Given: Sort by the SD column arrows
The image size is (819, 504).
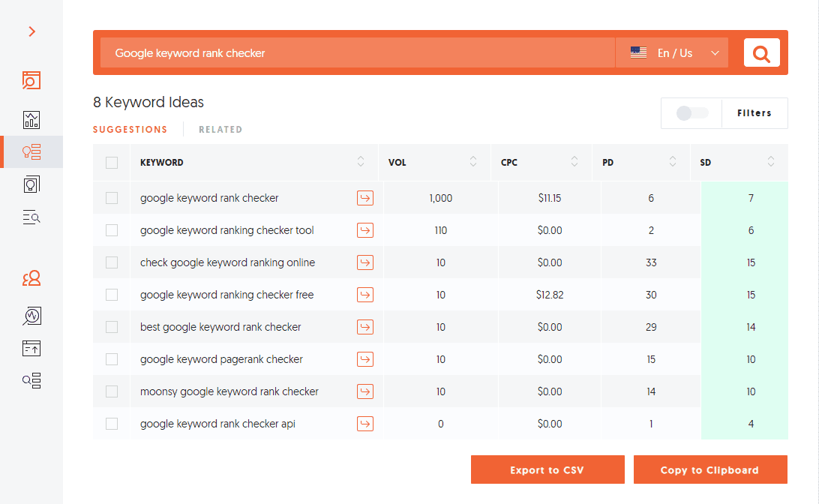Looking at the screenshot, I should (x=771, y=161).
